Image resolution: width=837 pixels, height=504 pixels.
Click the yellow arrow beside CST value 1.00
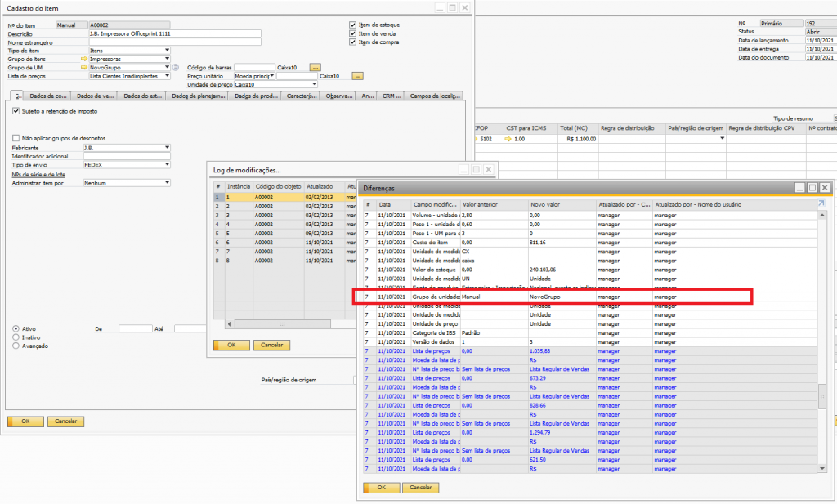point(509,140)
